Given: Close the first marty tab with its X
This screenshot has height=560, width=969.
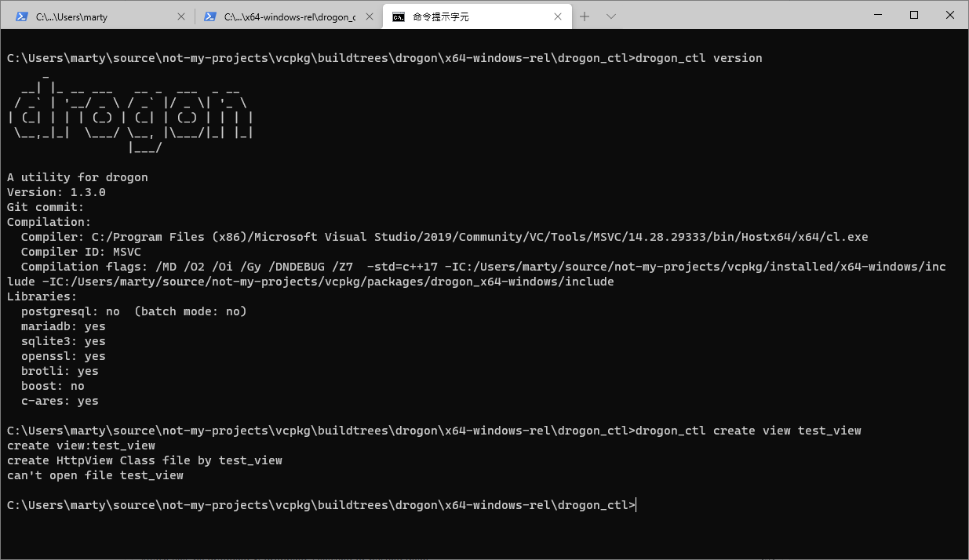Looking at the screenshot, I should tap(181, 16).
